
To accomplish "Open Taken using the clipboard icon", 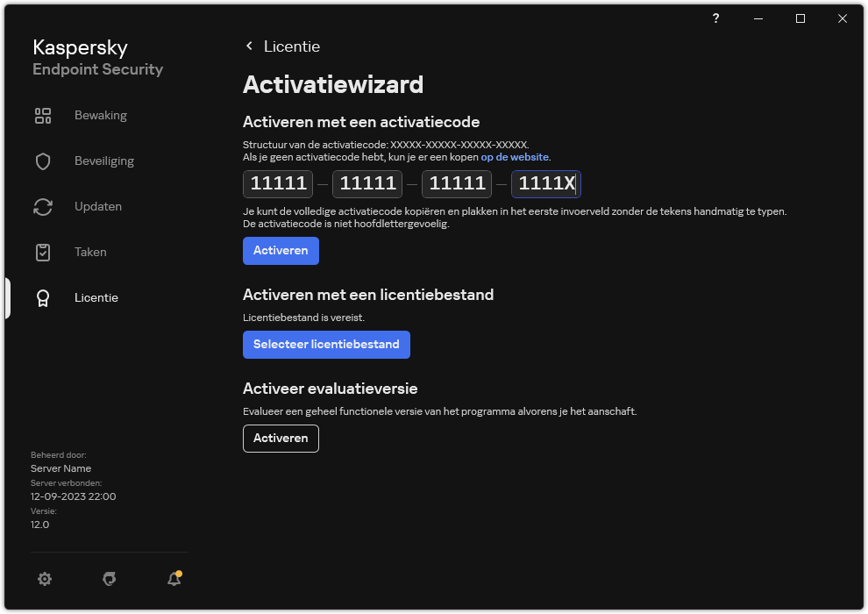I will pyautogui.click(x=43, y=252).
